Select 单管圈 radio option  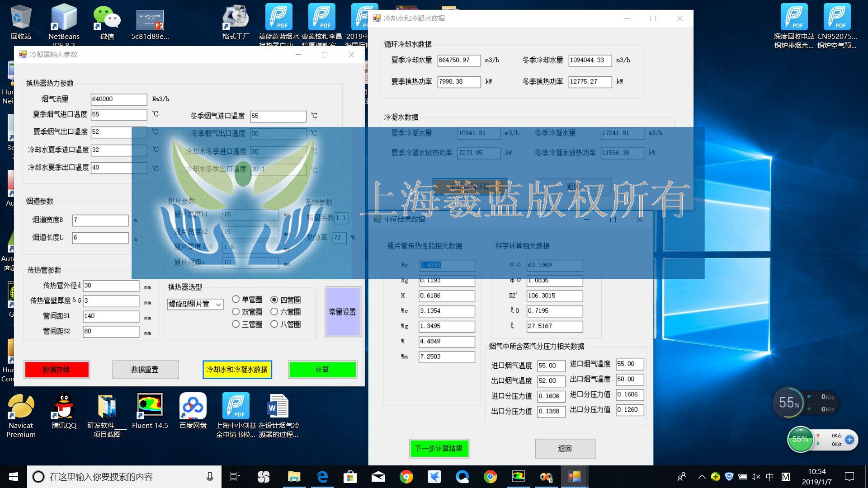click(x=247, y=299)
